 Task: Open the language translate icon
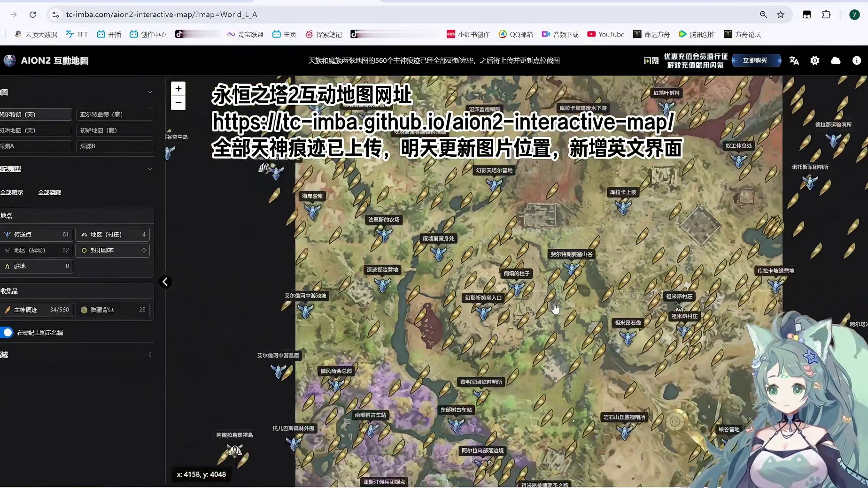[794, 61]
